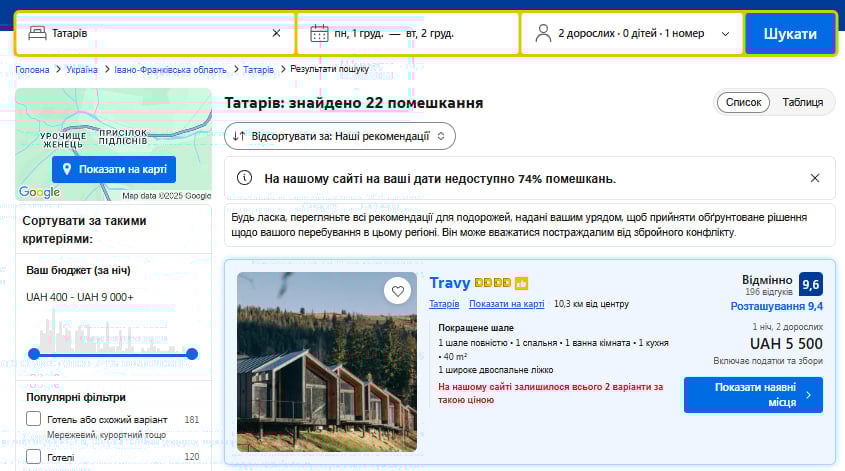This screenshot has width=845, height=471.
Task: Click the Покращене шале room title
Action: pos(476,328)
